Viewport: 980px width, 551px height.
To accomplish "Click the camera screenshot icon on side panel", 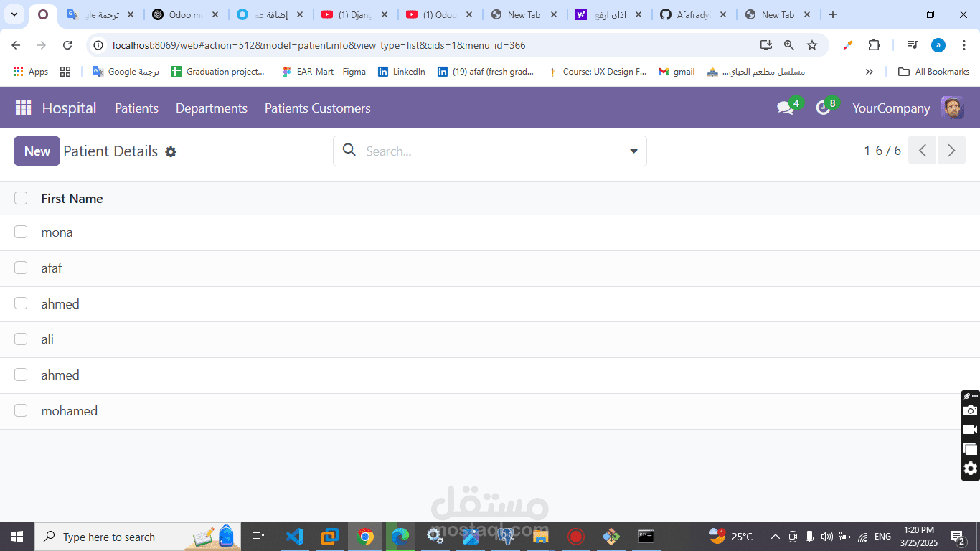I will [x=971, y=410].
